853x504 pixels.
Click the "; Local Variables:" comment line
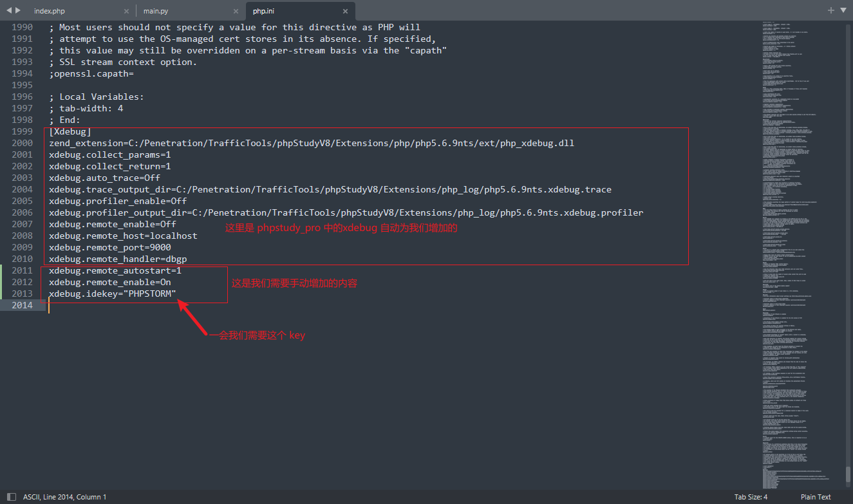coord(97,97)
